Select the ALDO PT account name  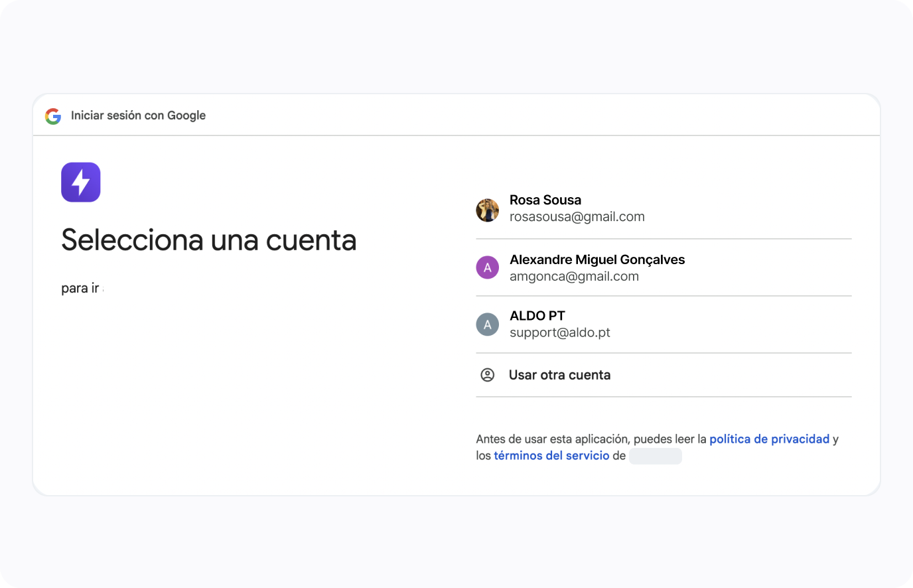coord(537,316)
